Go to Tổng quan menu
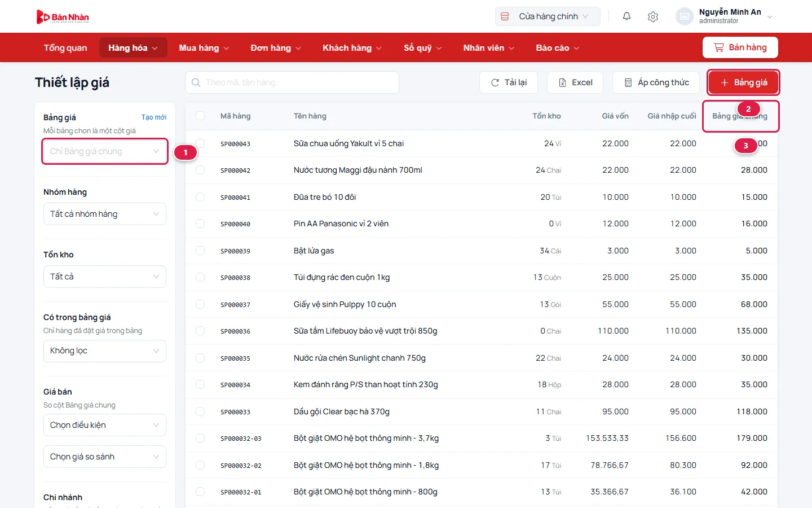This screenshot has width=812, height=508. click(65, 48)
